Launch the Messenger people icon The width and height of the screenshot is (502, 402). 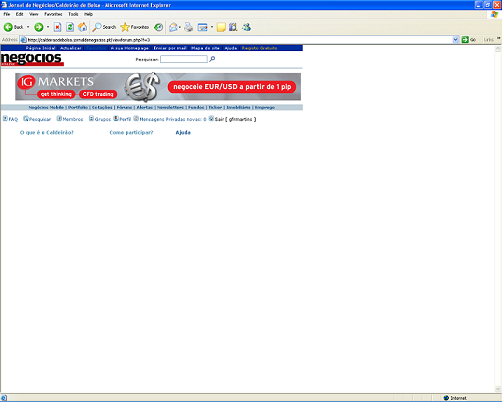pyautogui.click(x=246, y=27)
